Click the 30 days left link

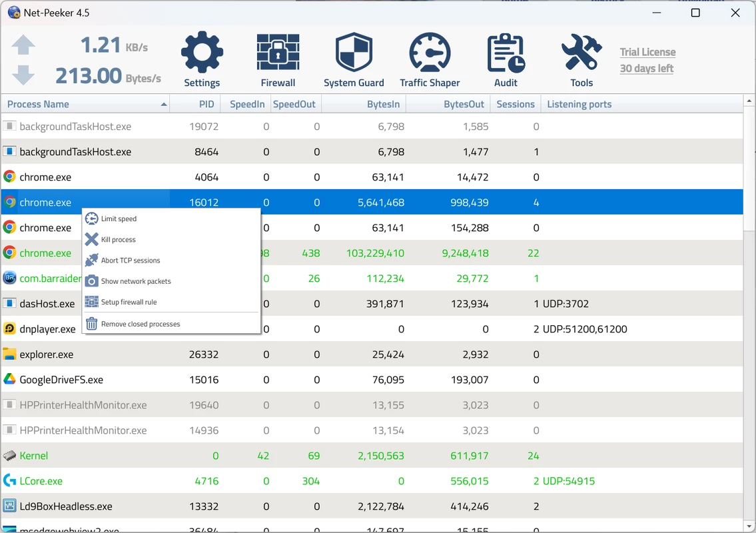(647, 69)
